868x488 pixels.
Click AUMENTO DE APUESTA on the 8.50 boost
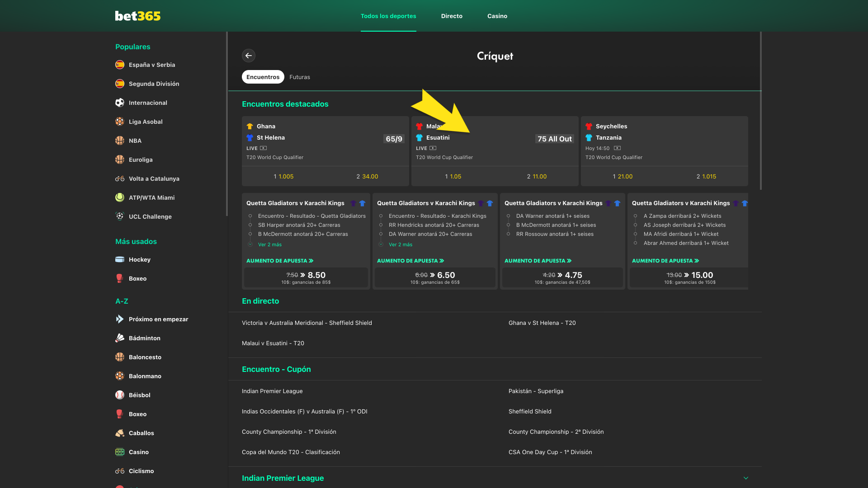pos(280,261)
